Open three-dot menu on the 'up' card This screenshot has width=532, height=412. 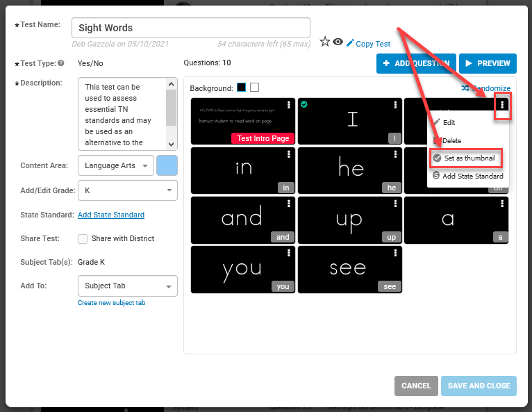pyautogui.click(x=395, y=204)
